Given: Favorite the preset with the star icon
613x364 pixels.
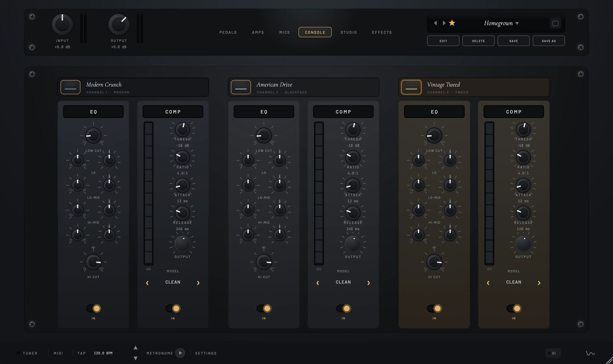Looking at the screenshot, I should [452, 23].
